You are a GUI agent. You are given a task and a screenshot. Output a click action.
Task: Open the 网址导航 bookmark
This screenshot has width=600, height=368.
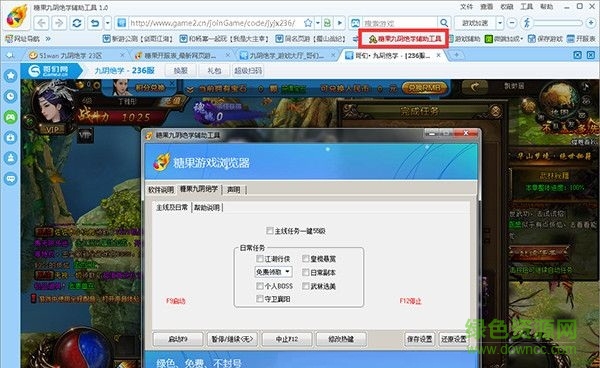click(22, 39)
